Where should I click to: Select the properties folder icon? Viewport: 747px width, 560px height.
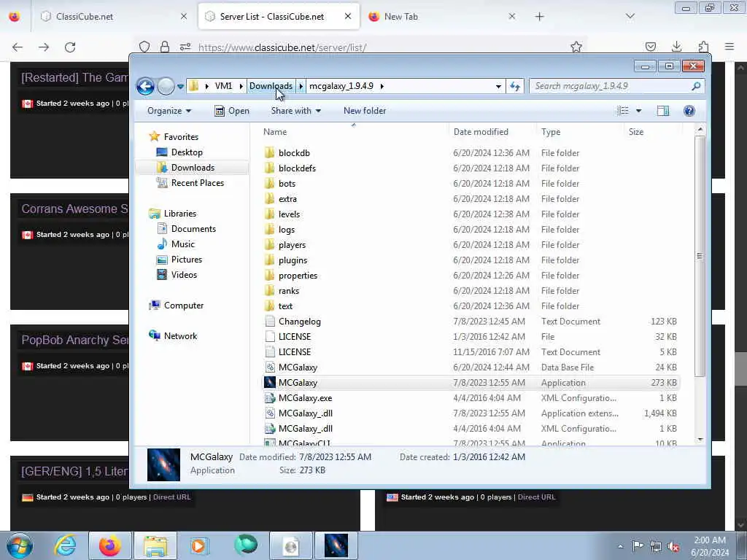(270, 275)
